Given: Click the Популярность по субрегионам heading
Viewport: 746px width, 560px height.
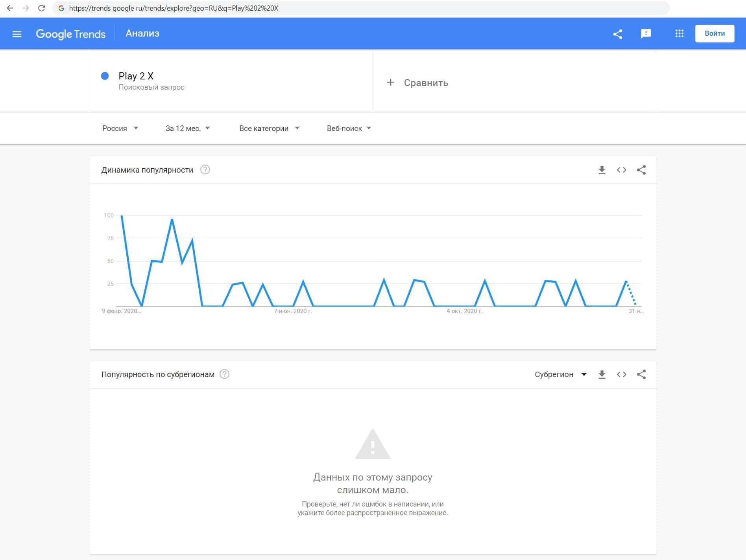Looking at the screenshot, I should tap(158, 374).
